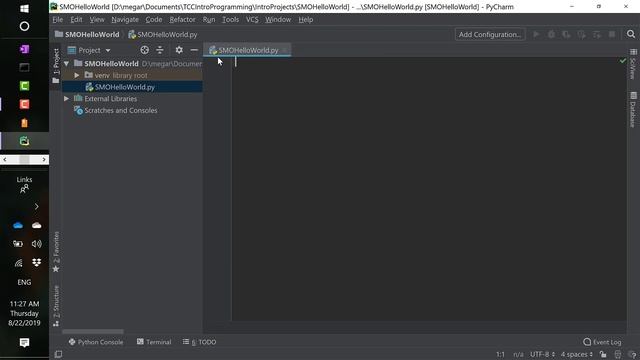
Task: Click the Project panel horizontal scrollbar
Action: point(93,331)
